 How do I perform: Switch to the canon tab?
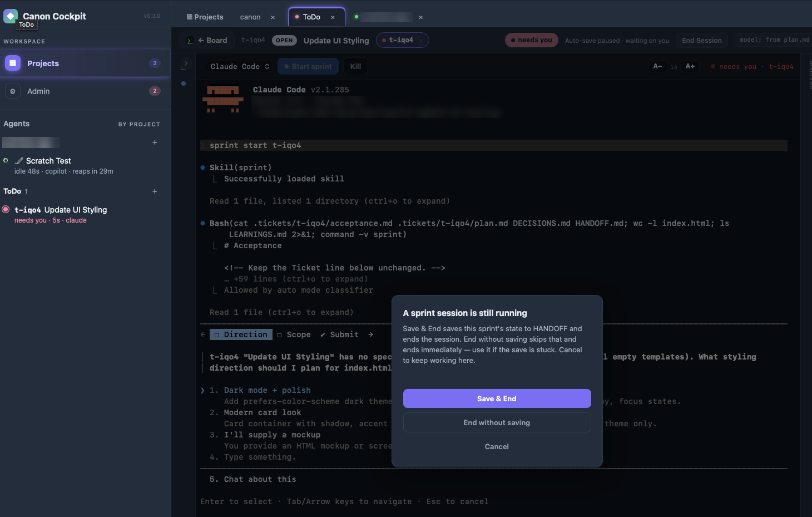pos(250,17)
